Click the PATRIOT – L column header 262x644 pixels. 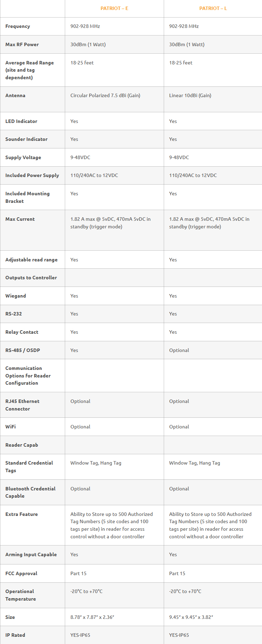pyautogui.click(x=213, y=8)
